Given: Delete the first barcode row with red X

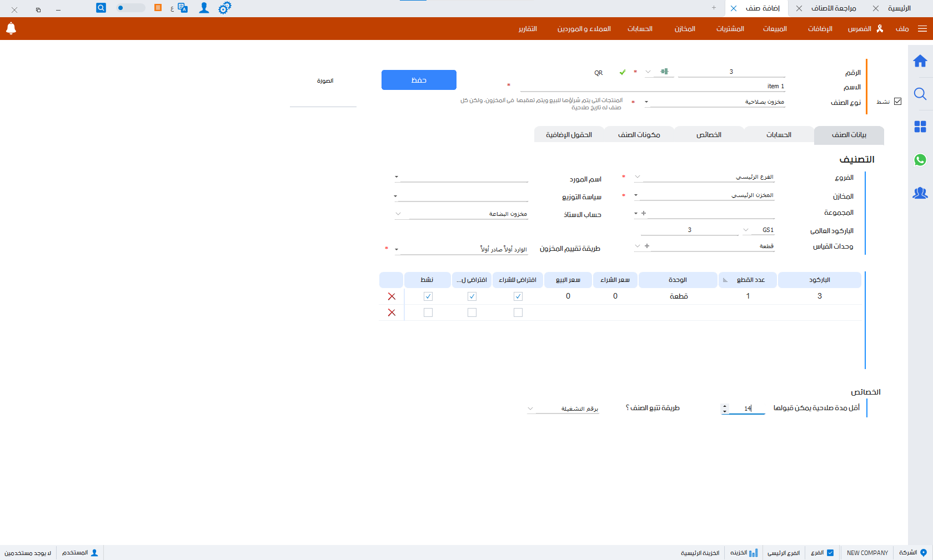Looking at the screenshot, I should [x=392, y=296].
